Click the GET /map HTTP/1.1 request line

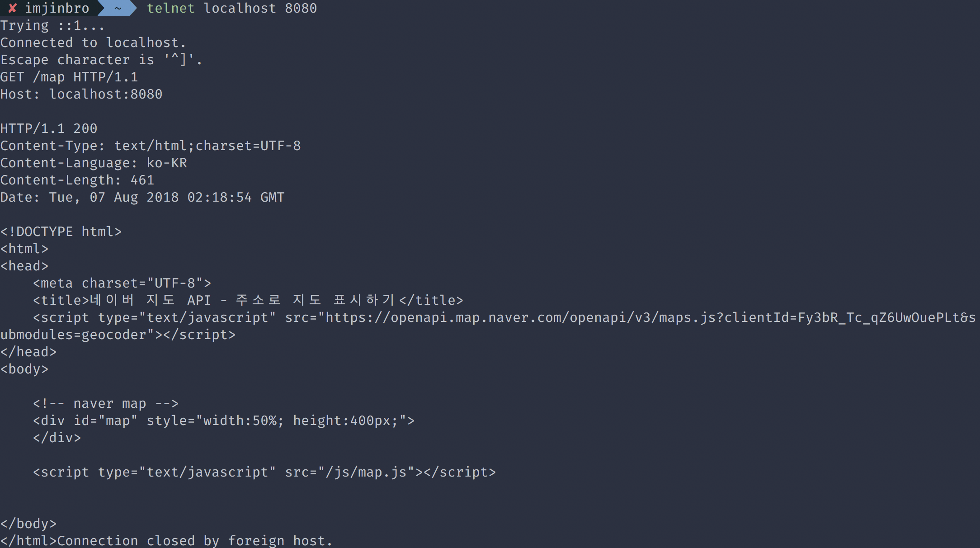(69, 77)
